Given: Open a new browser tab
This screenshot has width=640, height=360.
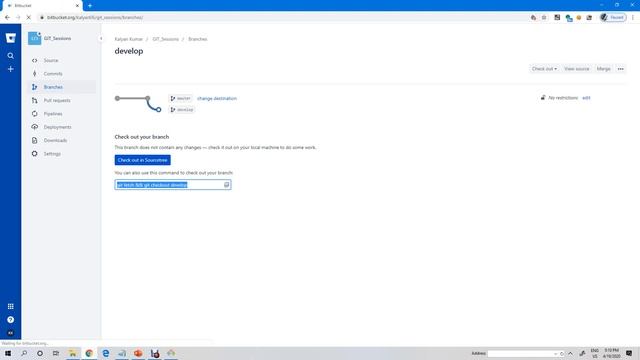Looking at the screenshot, I should pos(90,6).
